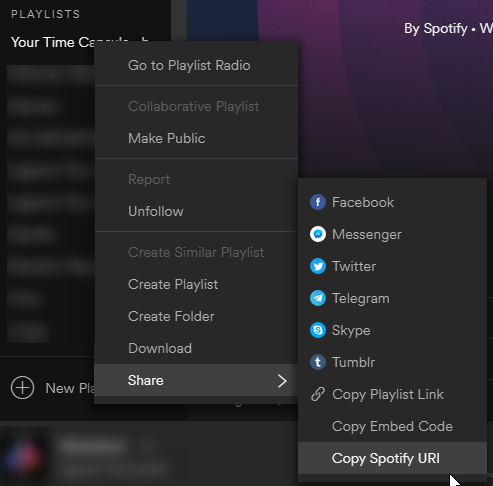
Task: Click the Skype share icon
Action: click(x=318, y=330)
